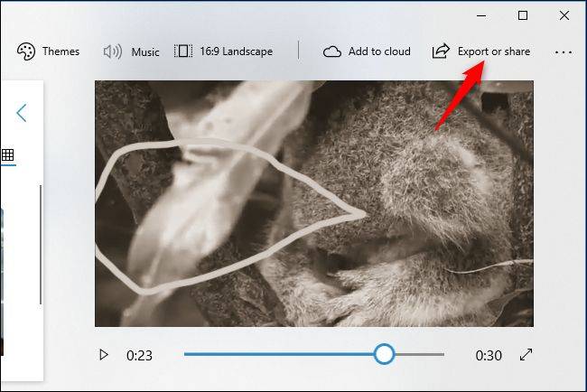The image size is (587, 392).
Task: Open the three-dots more options menu
Action: [564, 52]
